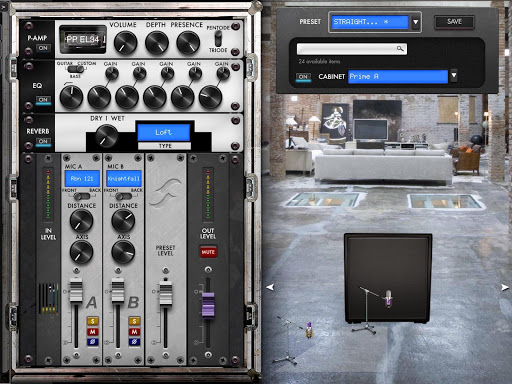
Task: Flip the Pentode/Triode switch
Action: [x=218, y=39]
